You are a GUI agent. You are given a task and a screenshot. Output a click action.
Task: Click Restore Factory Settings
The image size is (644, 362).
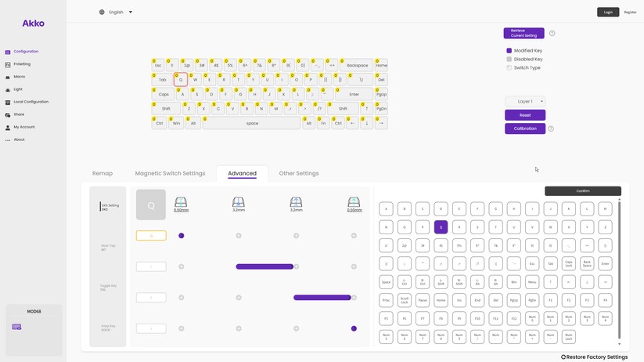pos(595,357)
